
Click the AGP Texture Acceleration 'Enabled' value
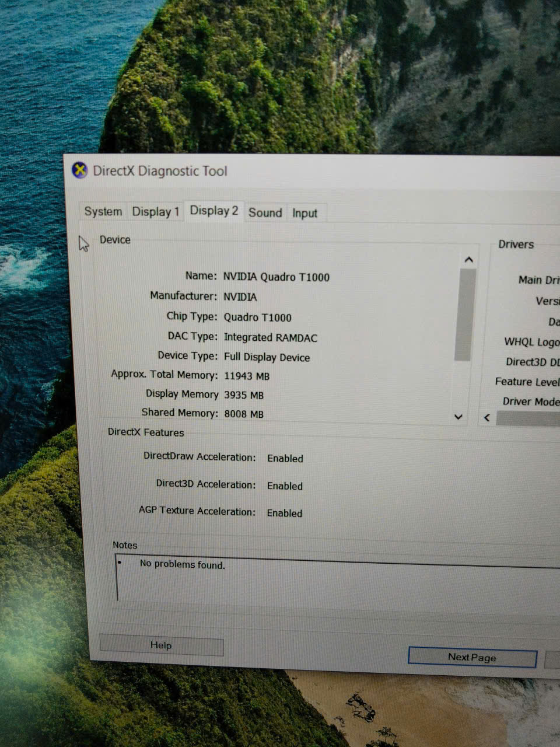[x=285, y=514]
